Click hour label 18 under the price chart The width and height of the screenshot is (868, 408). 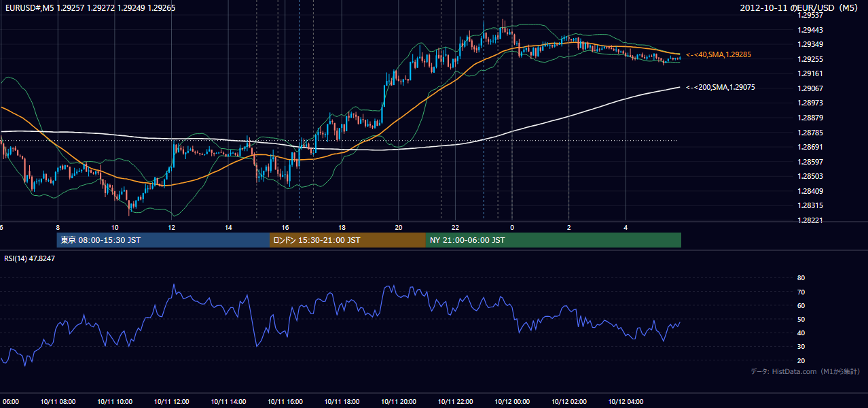(342, 228)
